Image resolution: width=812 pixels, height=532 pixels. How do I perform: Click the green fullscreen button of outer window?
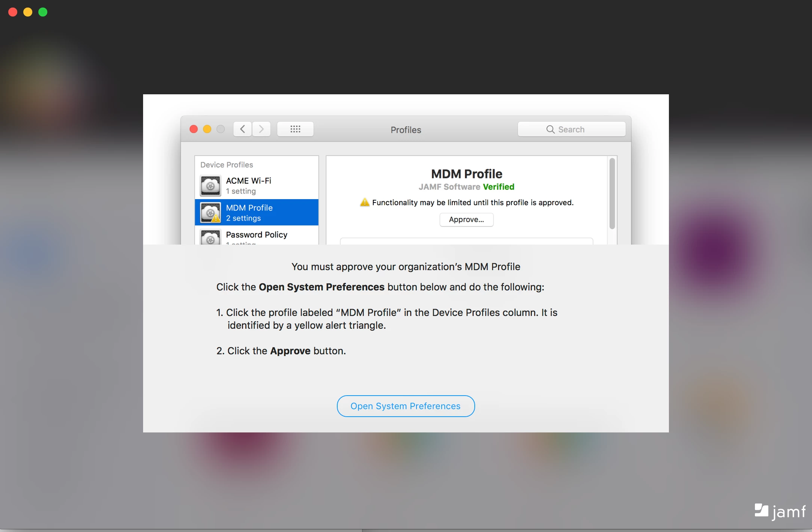(43, 12)
